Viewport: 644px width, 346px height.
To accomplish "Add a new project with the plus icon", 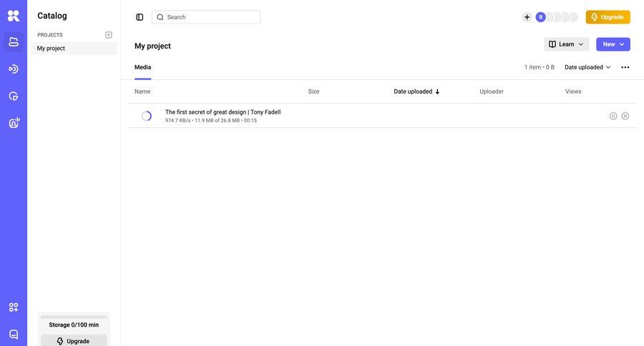I will point(109,34).
